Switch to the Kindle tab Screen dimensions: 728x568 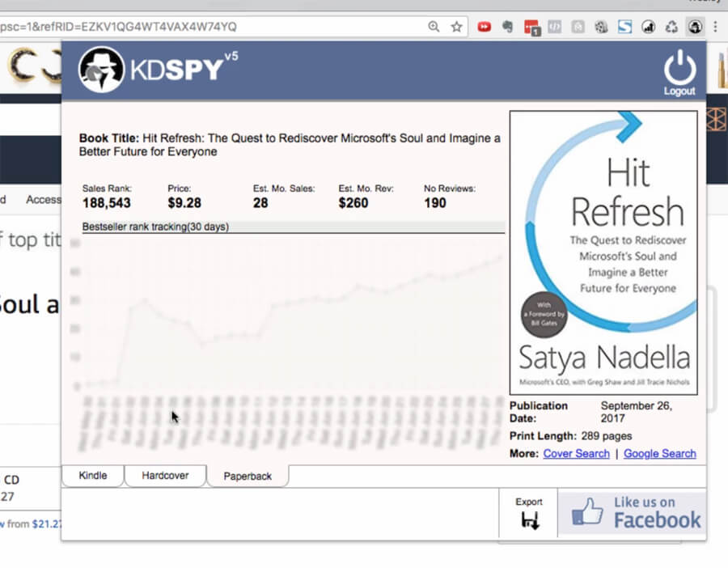pos(93,476)
